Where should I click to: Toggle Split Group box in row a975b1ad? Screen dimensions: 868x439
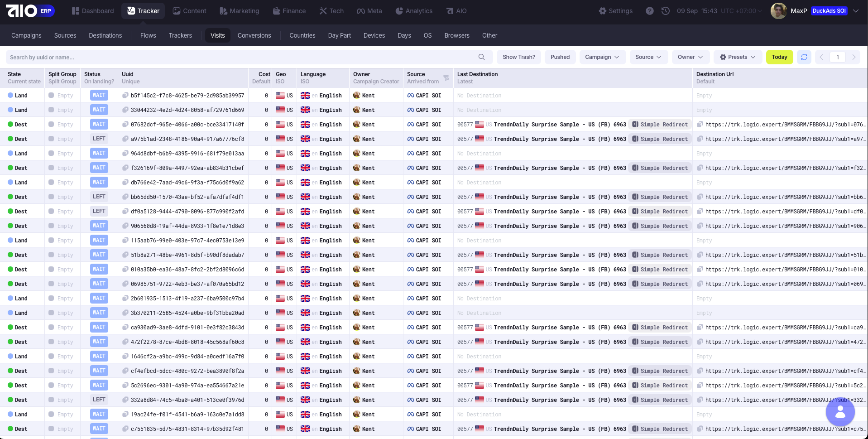pyautogui.click(x=51, y=139)
